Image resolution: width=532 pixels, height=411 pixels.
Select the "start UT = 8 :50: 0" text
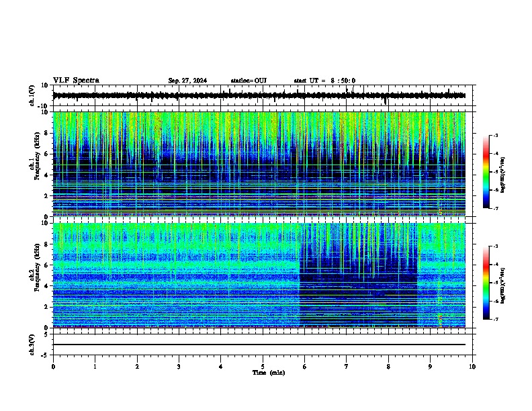pyautogui.click(x=324, y=81)
